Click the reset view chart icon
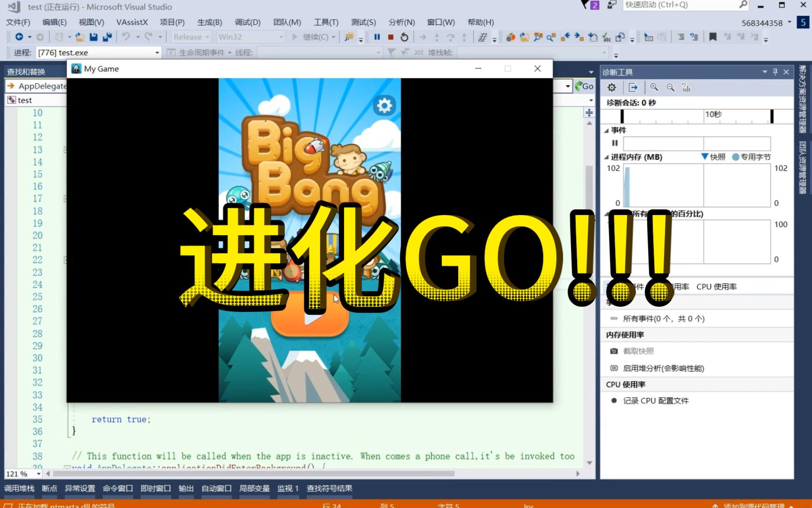Image resolution: width=812 pixels, height=508 pixels. pyautogui.click(x=687, y=87)
